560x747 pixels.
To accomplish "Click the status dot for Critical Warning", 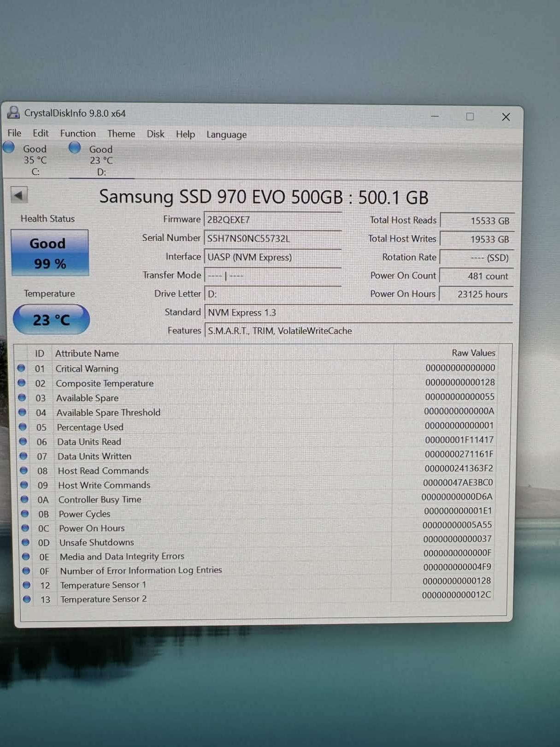I will [21, 368].
